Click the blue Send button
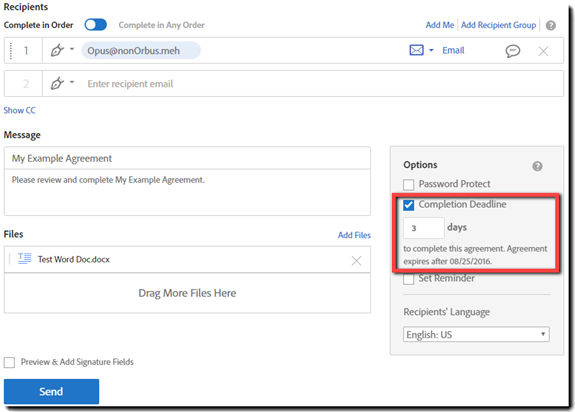 (x=51, y=391)
